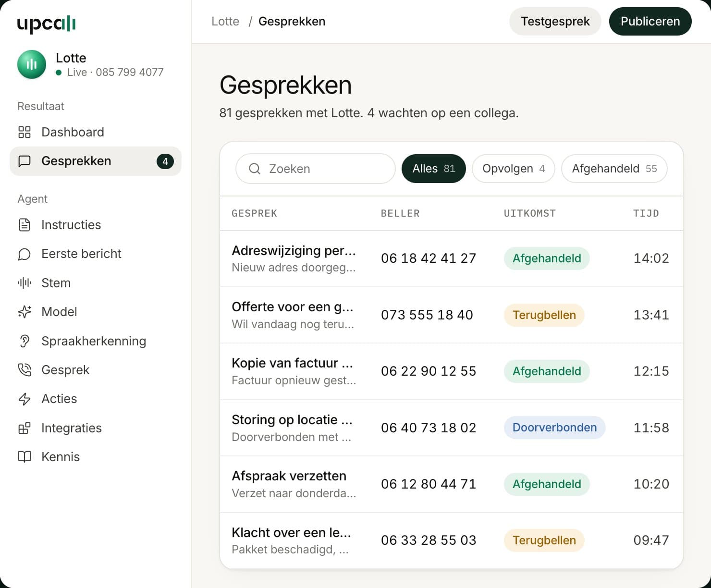The image size is (711, 588).
Task: Click Terugbellen badge at 09:47
Action: click(544, 540)
